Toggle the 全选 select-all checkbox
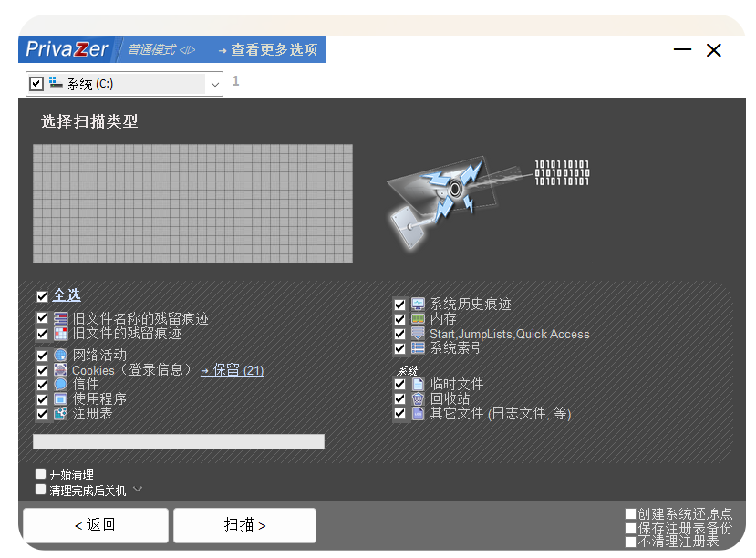Screen dimensions: 756x558 42,296
